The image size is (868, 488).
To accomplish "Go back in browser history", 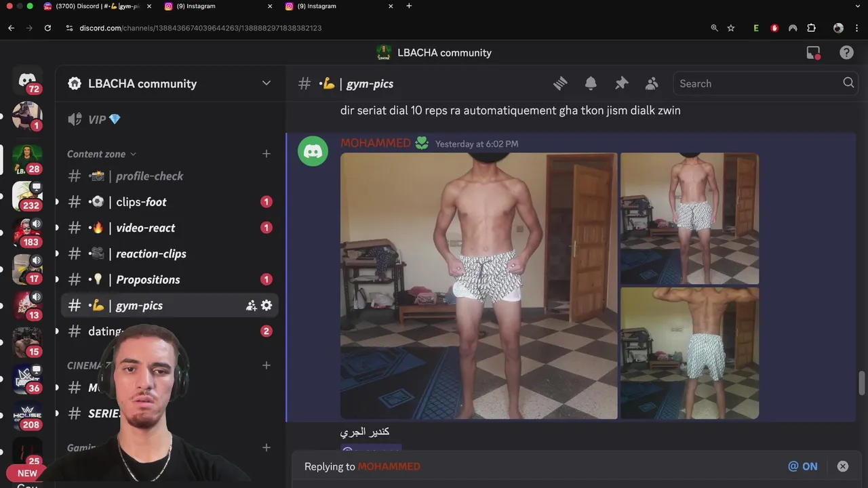I will point(11,28).
